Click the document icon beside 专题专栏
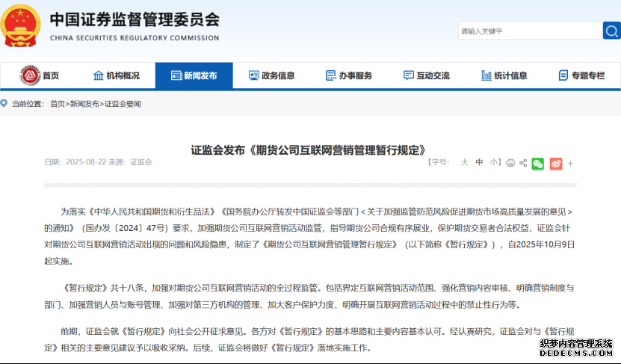This screenshot has width=621, height=364. 563,75
